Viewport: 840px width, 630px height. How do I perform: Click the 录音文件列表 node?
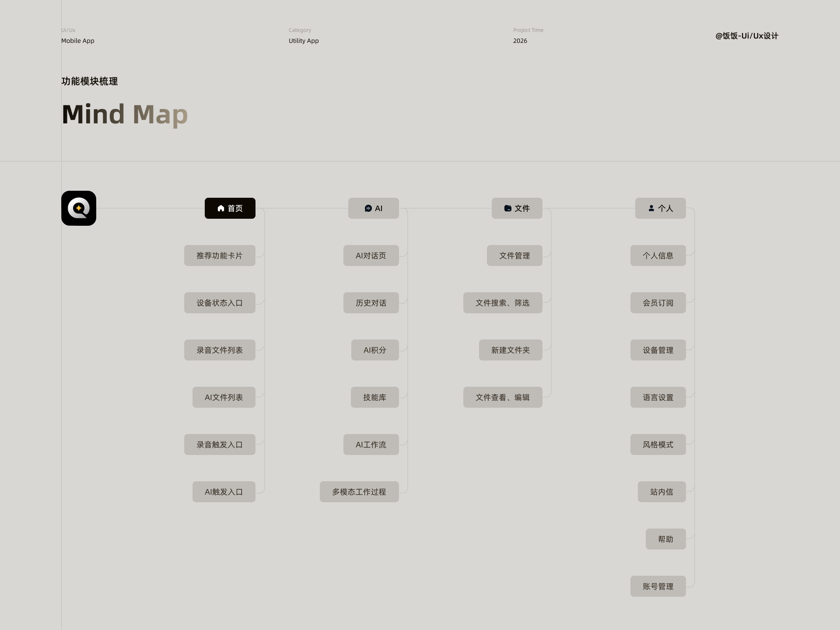(220, 350)
